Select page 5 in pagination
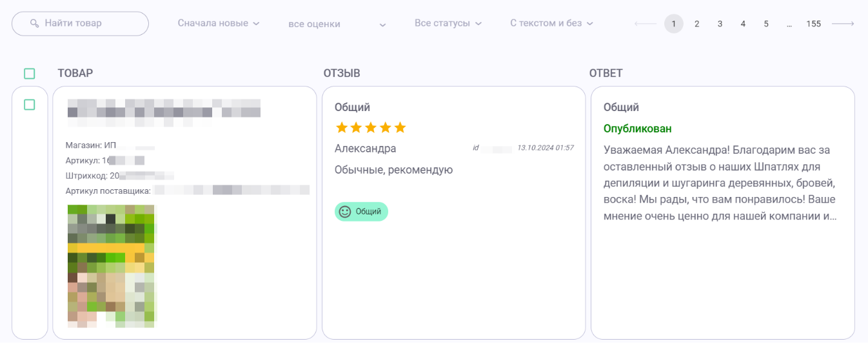This screenshot has height=350, width=868. click(x=766, y=24)
